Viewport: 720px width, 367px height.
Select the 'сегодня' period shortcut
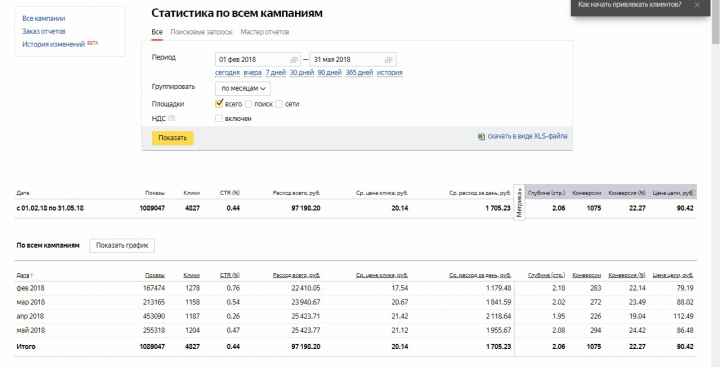[227, 73]
